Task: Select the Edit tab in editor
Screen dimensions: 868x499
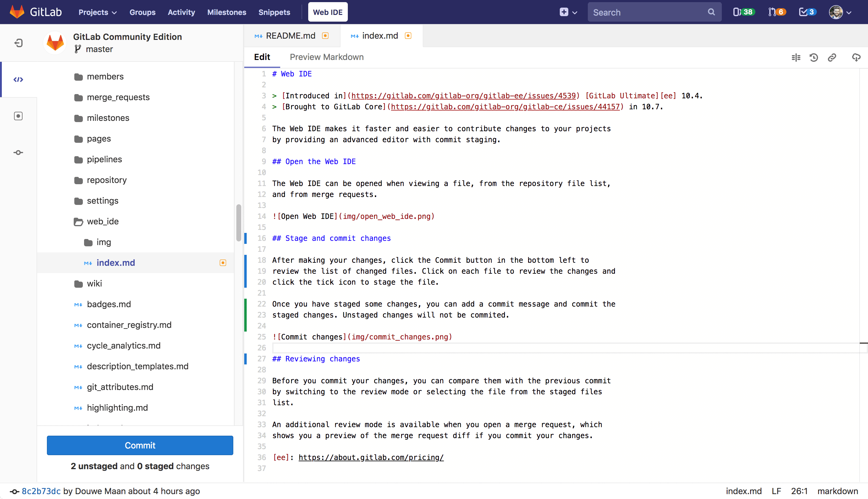Action: (x=261, y=57)
